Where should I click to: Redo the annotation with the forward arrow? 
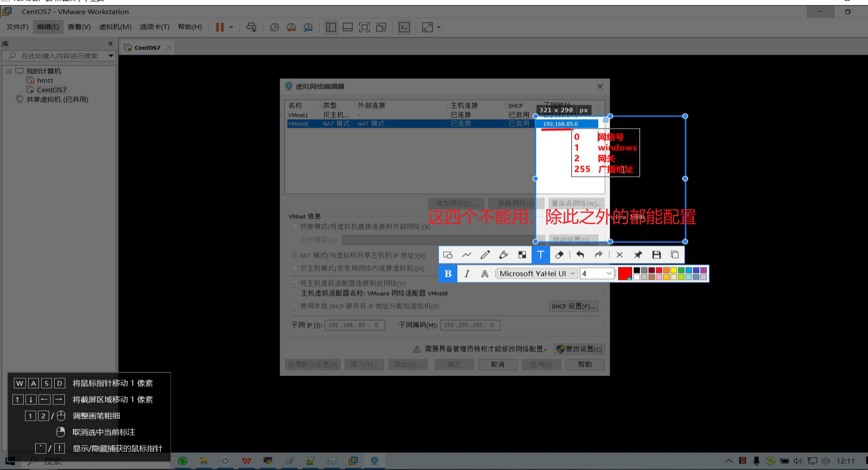pyautogui.click(x=599, y=255)
